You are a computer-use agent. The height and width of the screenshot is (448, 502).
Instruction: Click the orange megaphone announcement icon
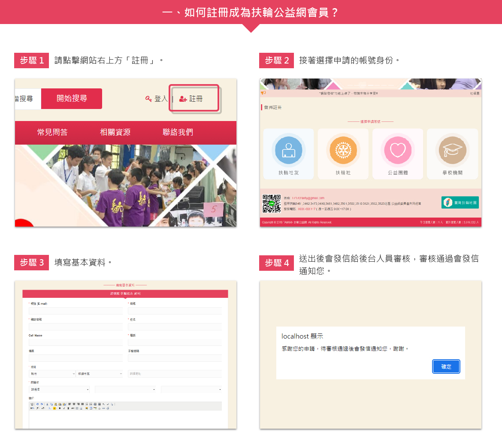pyautogui.click(x=263, y=93)
